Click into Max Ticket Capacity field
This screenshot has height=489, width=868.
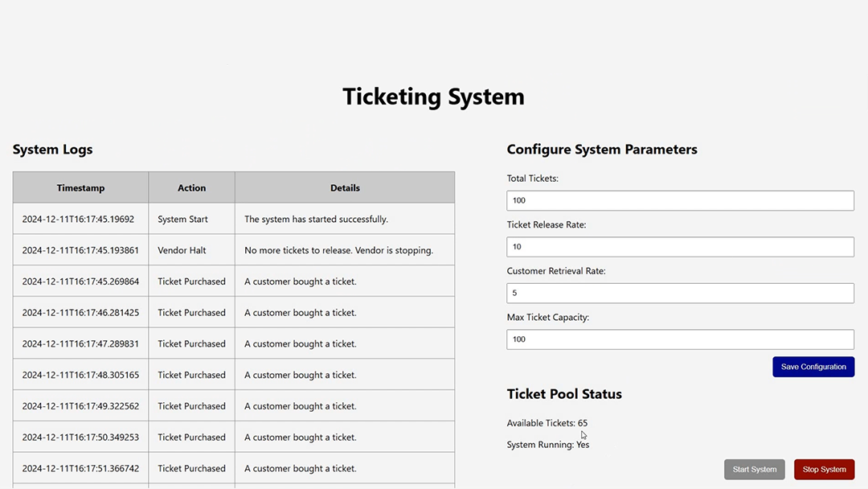coord(680,339)
